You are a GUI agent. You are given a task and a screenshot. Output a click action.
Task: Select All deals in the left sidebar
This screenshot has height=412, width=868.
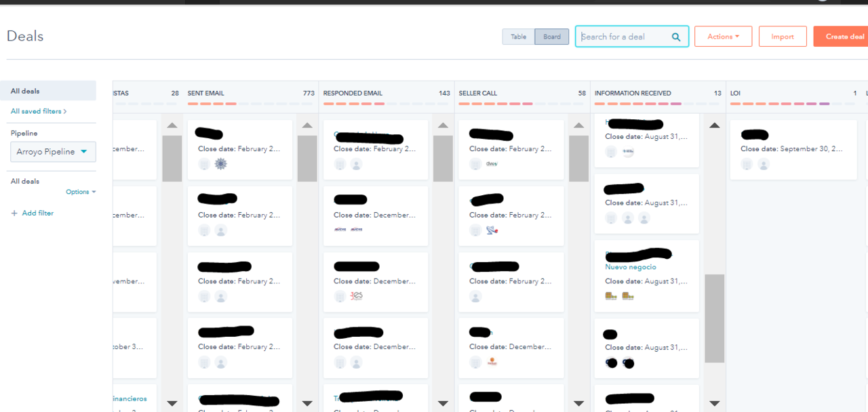(25, 91)
